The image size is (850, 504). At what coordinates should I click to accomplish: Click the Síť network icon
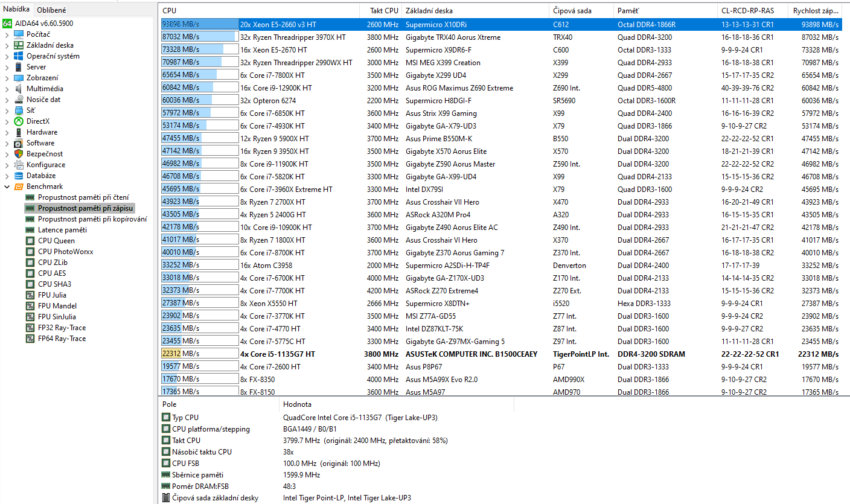click(19, 110)
